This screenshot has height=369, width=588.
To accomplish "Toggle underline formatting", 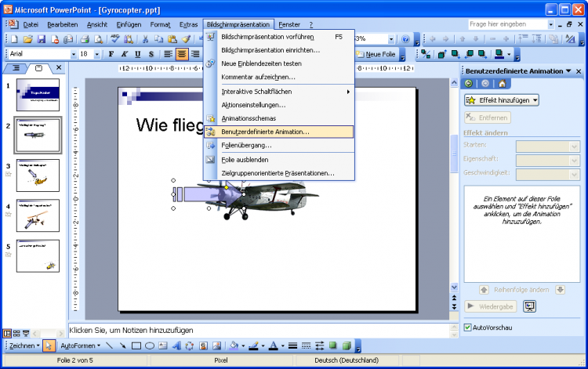I will (x=137, y=54).
